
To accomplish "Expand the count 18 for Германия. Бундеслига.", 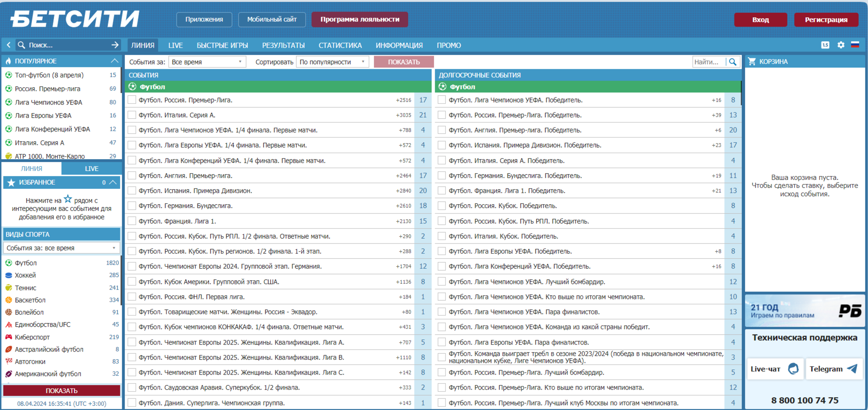I will click(x=423, y=206).
